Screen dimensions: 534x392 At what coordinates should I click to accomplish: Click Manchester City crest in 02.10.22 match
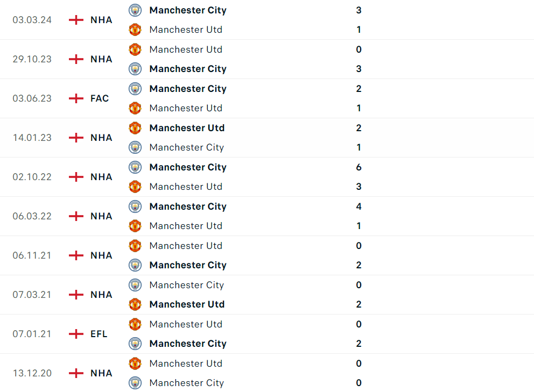[x=135, y=167]
